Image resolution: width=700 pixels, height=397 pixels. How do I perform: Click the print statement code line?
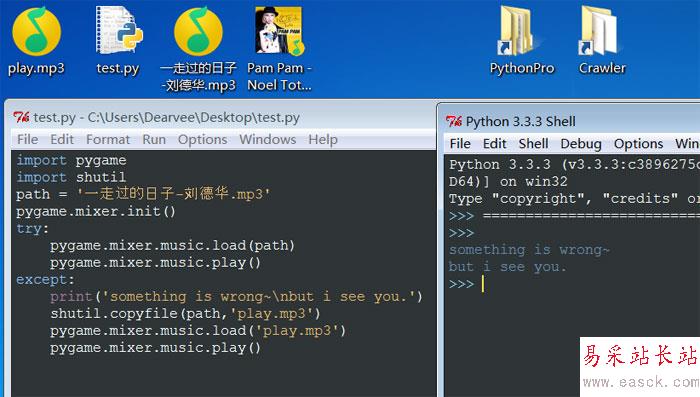pos(236,297)
